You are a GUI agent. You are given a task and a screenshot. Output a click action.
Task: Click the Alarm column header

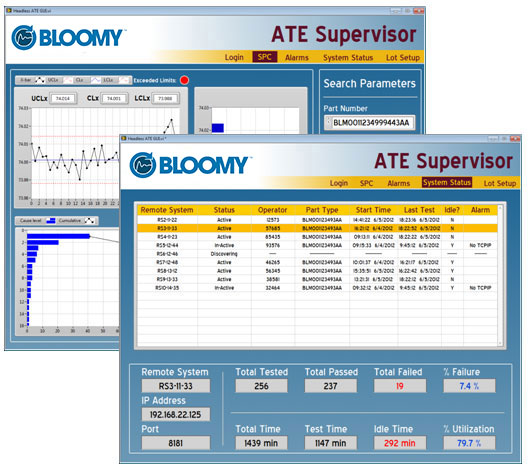(480, 210)
